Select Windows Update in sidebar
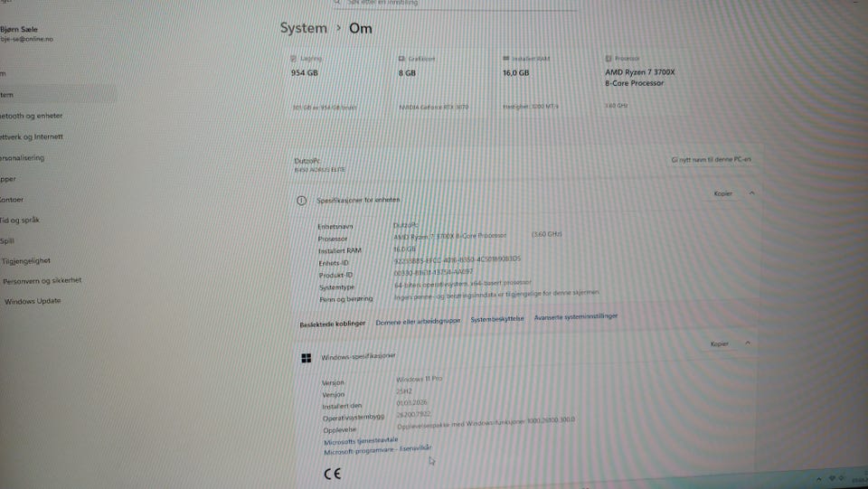The image size is (868, 489). 33,302
